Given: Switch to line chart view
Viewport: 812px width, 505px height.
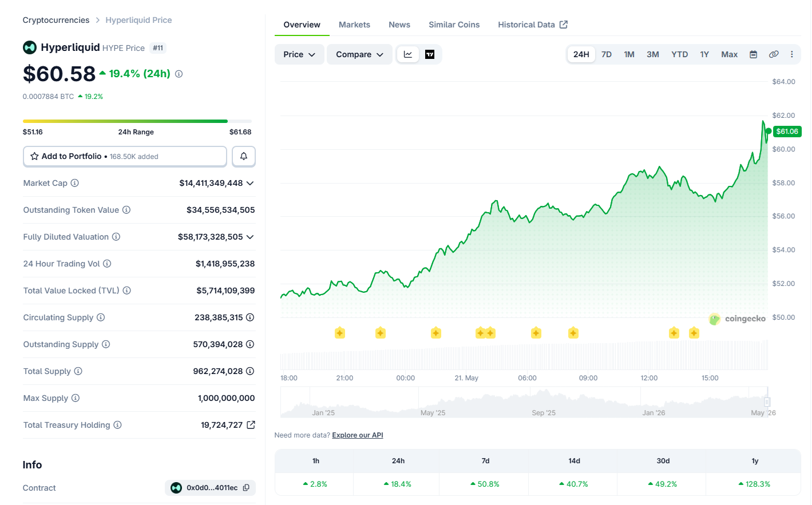Looking at the screenshot, I should point(408,54).
